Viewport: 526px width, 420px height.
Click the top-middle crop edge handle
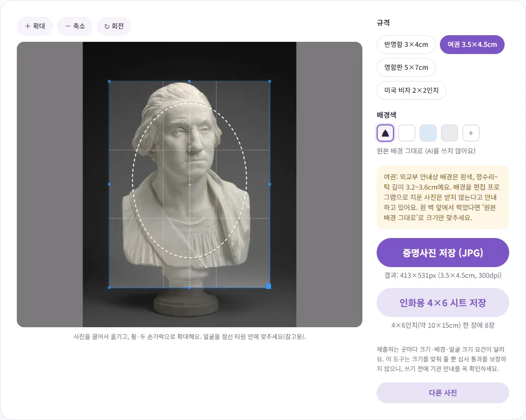point(190,81)
